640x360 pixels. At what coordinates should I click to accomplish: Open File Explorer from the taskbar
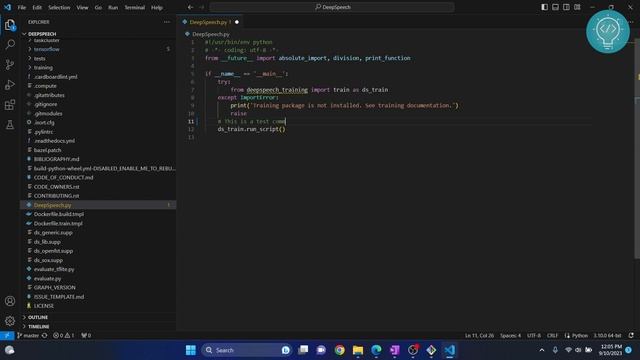358,350
